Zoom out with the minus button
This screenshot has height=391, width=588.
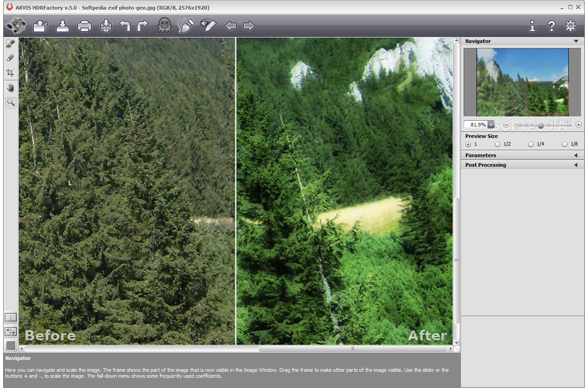pyautogui.click(x=506, y=125)
